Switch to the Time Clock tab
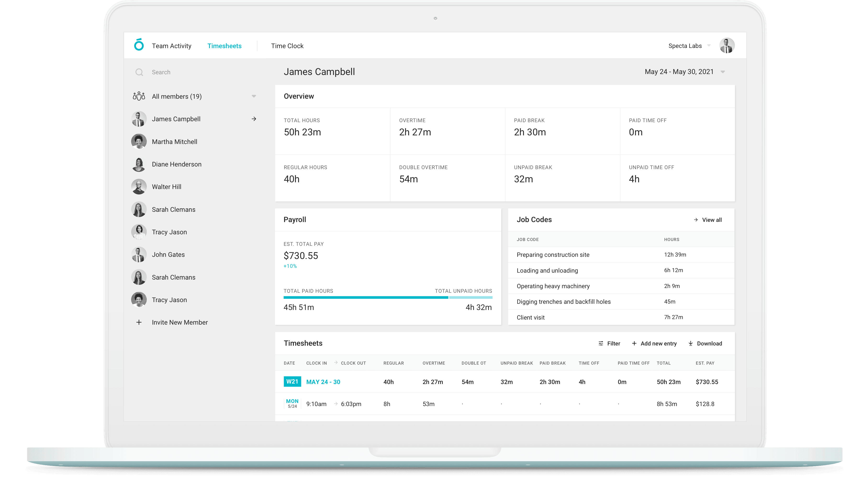The width and height of the screenshot is (868, 488). (x=287, y=46)
